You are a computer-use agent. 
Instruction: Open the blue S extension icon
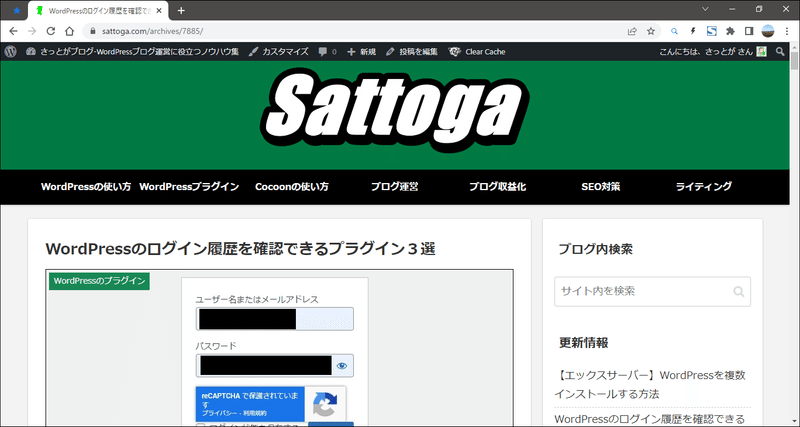coord(712,31)
